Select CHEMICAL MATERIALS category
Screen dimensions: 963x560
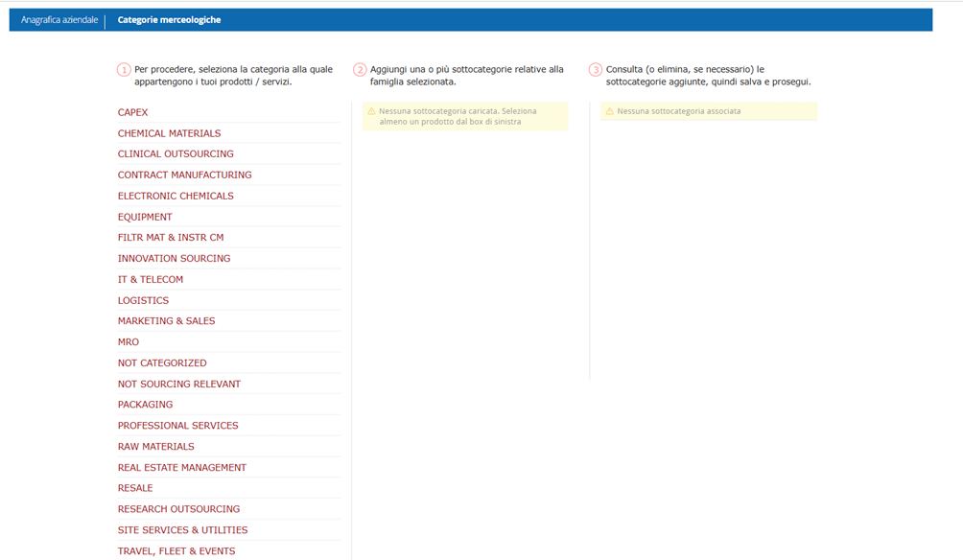[169, 133]
